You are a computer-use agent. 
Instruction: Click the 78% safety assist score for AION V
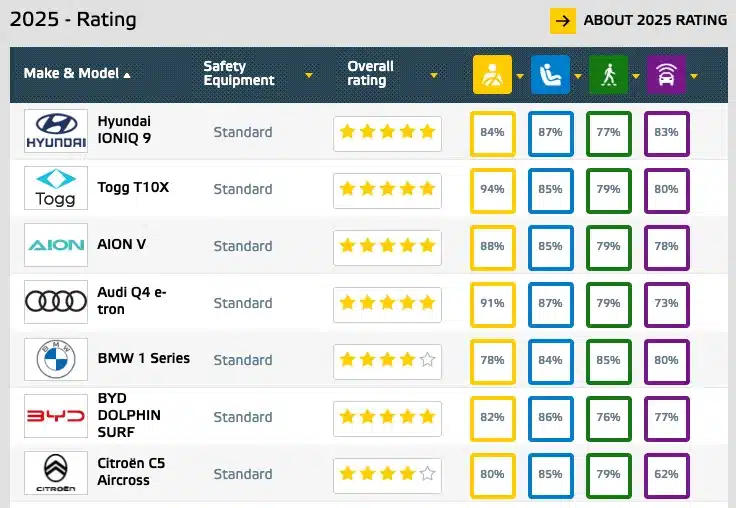pos(667,248)
